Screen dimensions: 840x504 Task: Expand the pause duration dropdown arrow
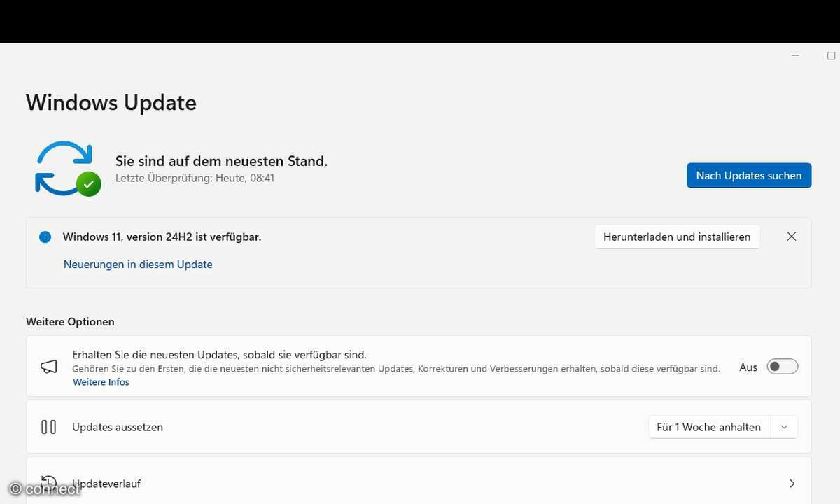(784, 427)
